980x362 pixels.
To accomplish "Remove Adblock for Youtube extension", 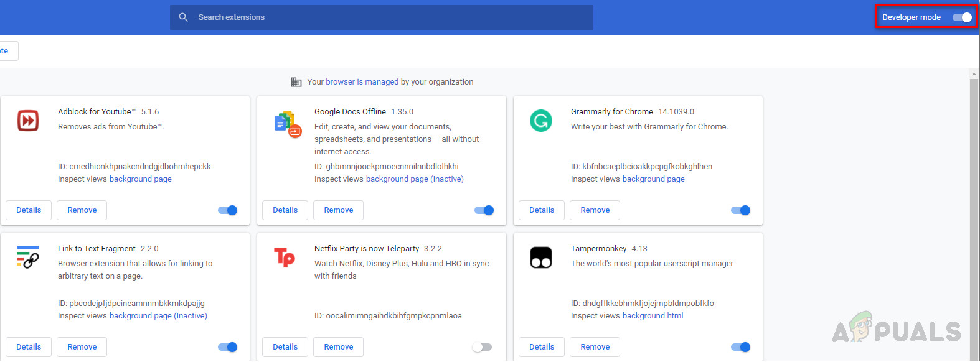I will (x=82, y=210).
